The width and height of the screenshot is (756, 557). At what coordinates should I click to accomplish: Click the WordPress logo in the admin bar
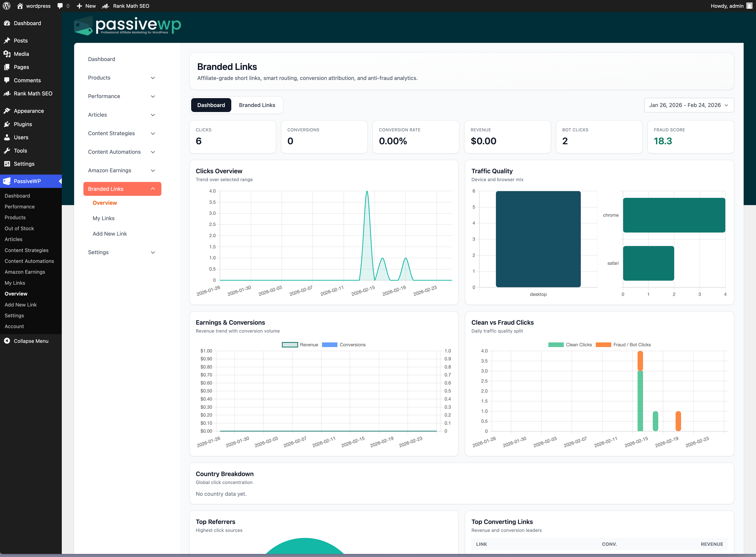tap(6, 6)
